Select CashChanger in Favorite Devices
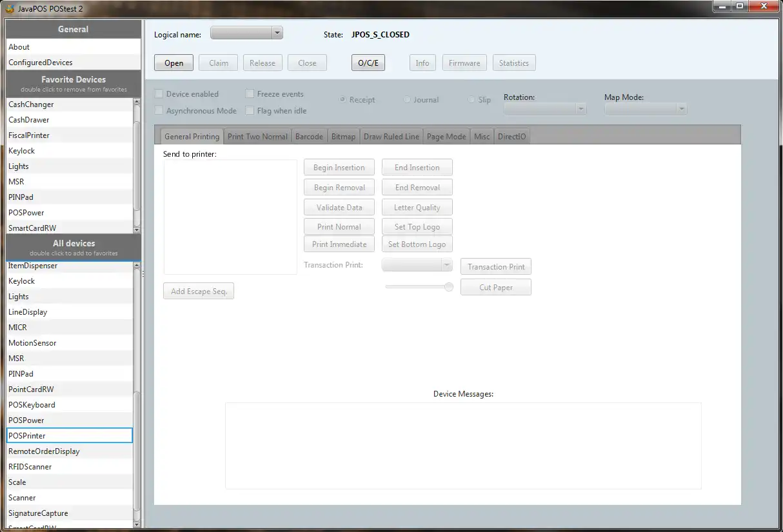Image resolution: width=783 pixels, height=532 pixels. pos(69,104)
